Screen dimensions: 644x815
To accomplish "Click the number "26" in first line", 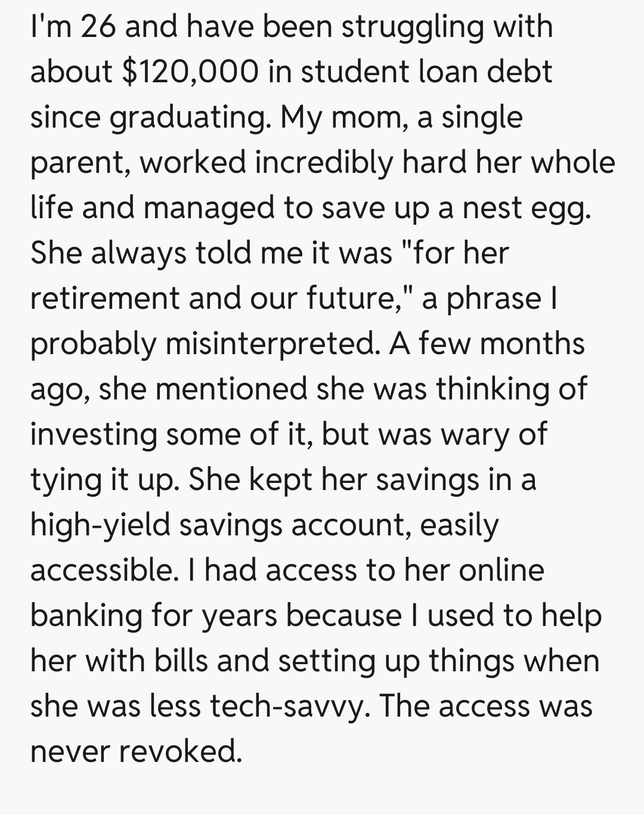I will (98, 27).
